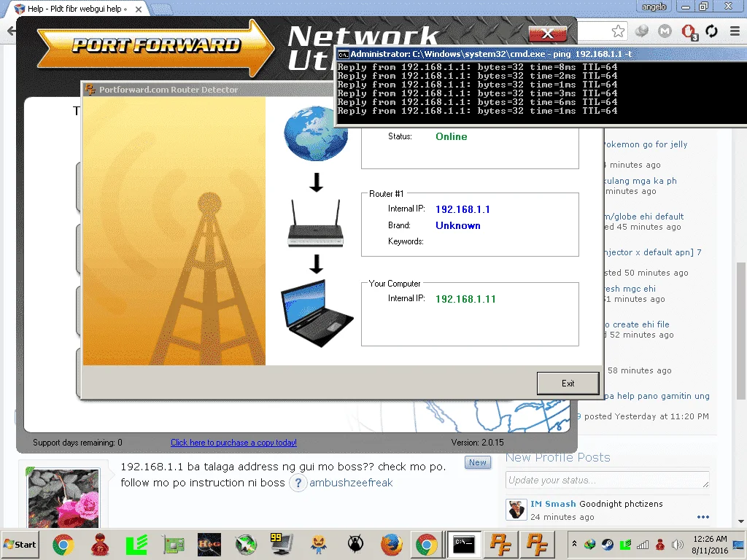The image size is (747, 560).
Task: Click scrollbar down arrow at page bottom
Action: click(741, 521)
